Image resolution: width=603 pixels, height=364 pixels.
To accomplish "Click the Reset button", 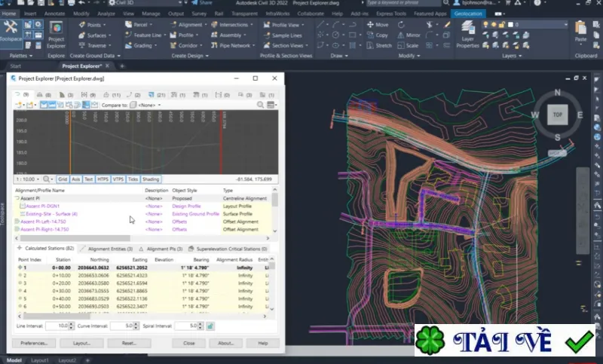I will 129,343.
